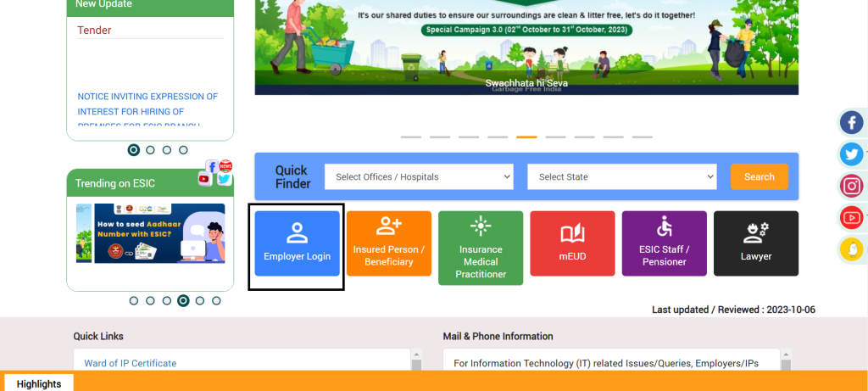Image resolution: width=868 pixels, height=391 pixels.
Task: Click the IT related Issues/Queries text
Action: coord(605,363)
